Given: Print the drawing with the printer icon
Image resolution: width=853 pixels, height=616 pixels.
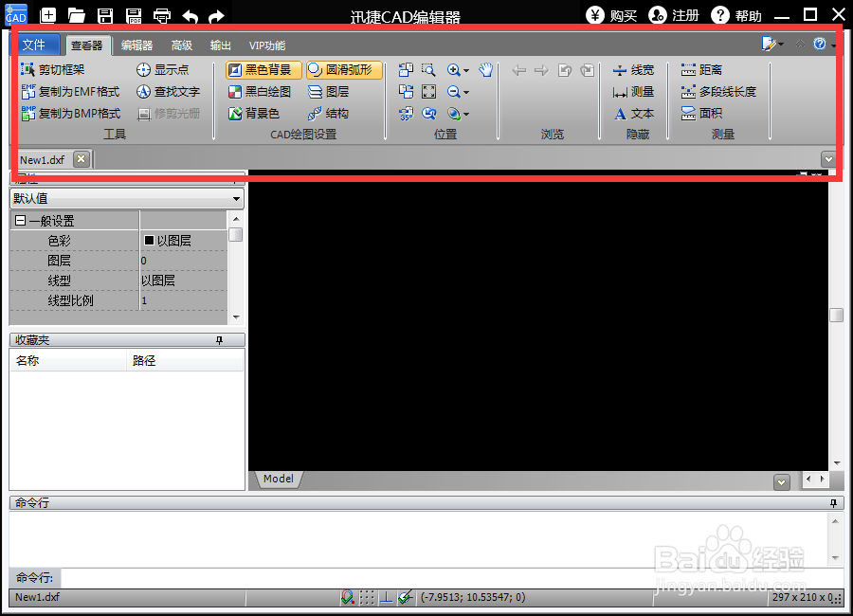Looking at the screenshot, I should (161, 15).
